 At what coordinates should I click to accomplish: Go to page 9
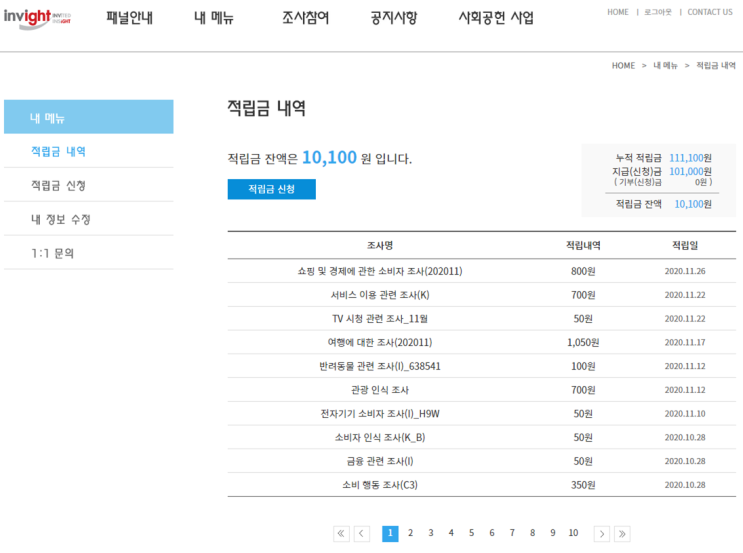click(x=553, y=533)
